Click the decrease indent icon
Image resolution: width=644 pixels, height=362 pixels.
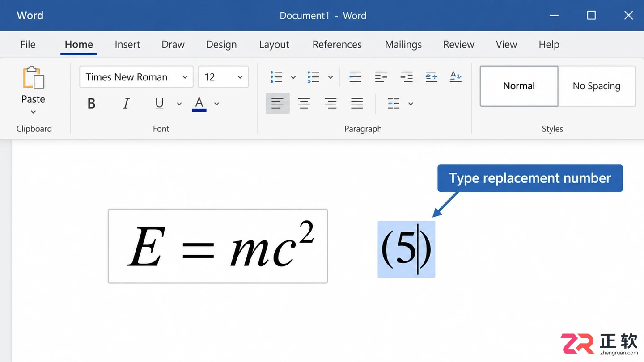(x=381, y=77)
